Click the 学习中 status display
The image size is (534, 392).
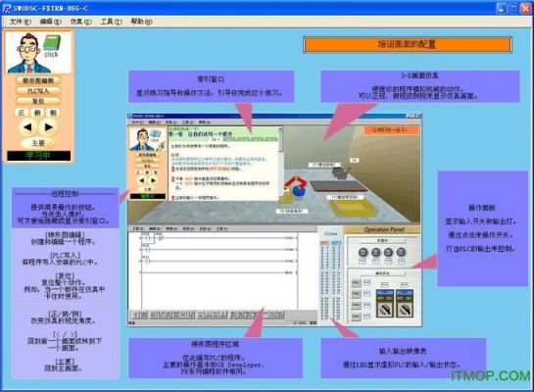(x=39, y=156)
